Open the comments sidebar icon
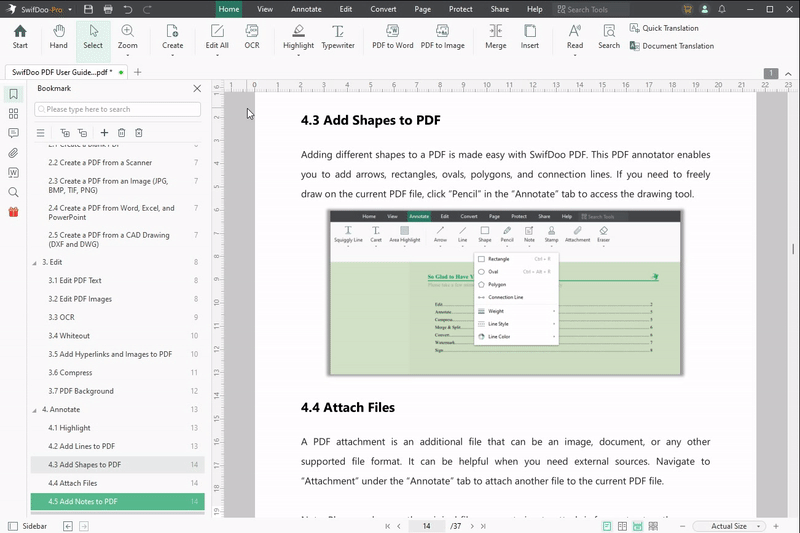The height and width of the screenshot is (533, 800). (14, 133)
